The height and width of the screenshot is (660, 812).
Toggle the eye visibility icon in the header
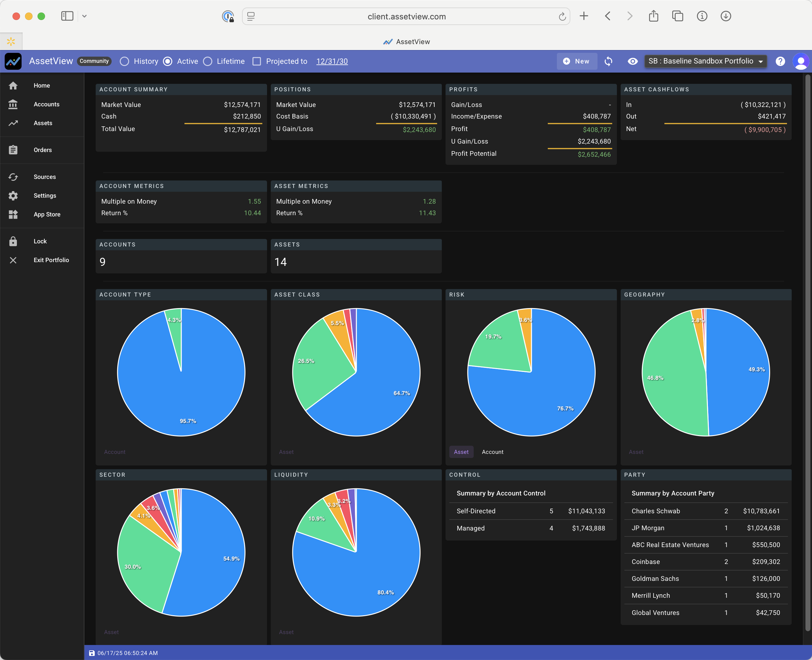(x=633, y=61)
